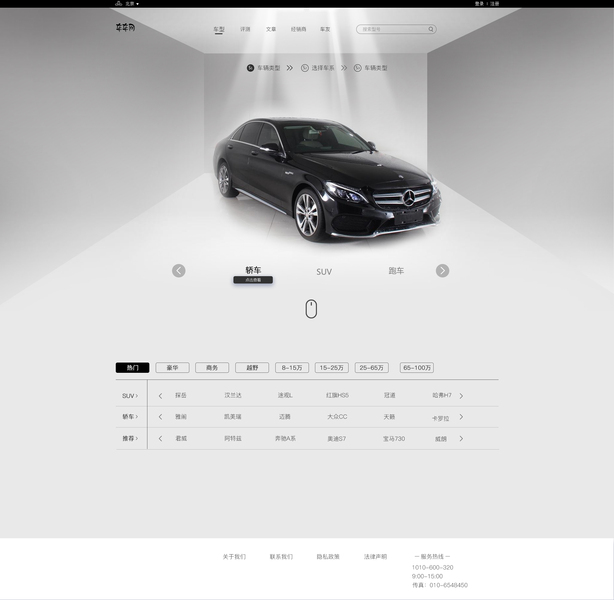The image size is (614, 600).
Task: Click the hotline number 1010-600-320
Action: [x=432, y=567]
